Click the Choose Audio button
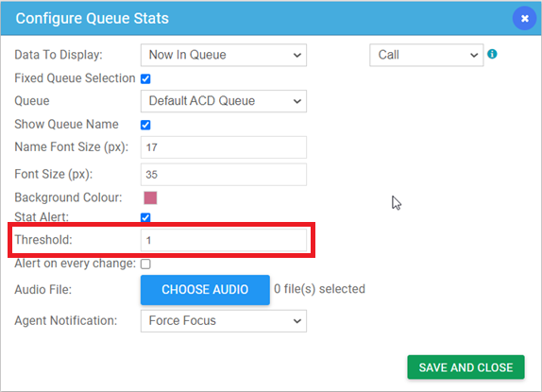 pos(205,290)
